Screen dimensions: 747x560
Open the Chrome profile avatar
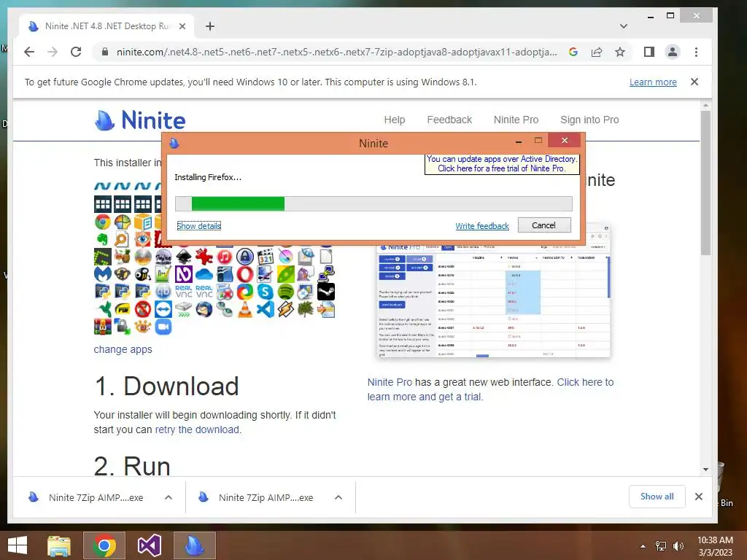pyautogui.click(x=672, y=52)
